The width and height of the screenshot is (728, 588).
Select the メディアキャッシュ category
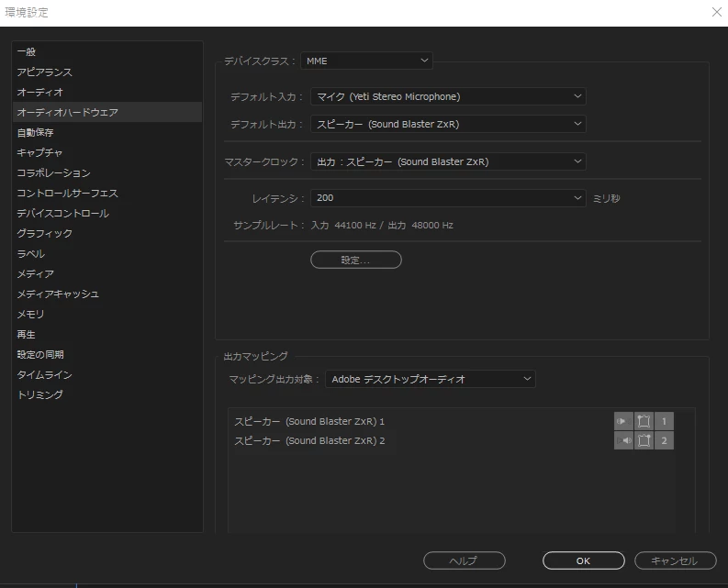pyautogui.click(x=107, y=294)
